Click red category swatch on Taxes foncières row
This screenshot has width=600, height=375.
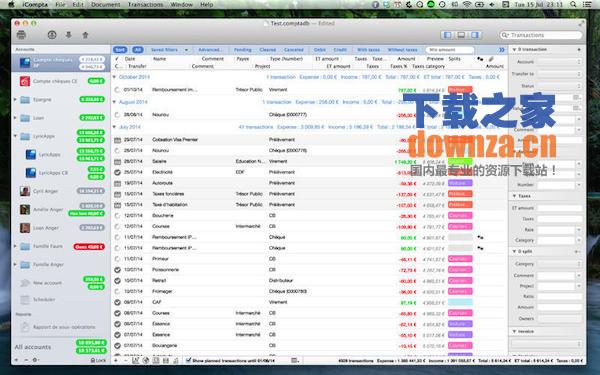click(x=460, y=194)
